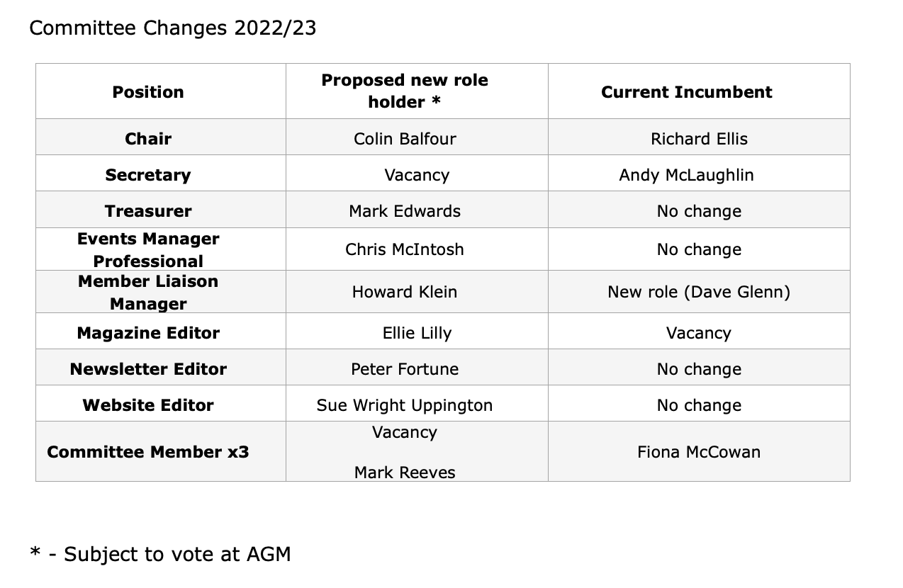Select Ellie Lilly's name
This screenshot has width=903, height=588.
[417, 333]
